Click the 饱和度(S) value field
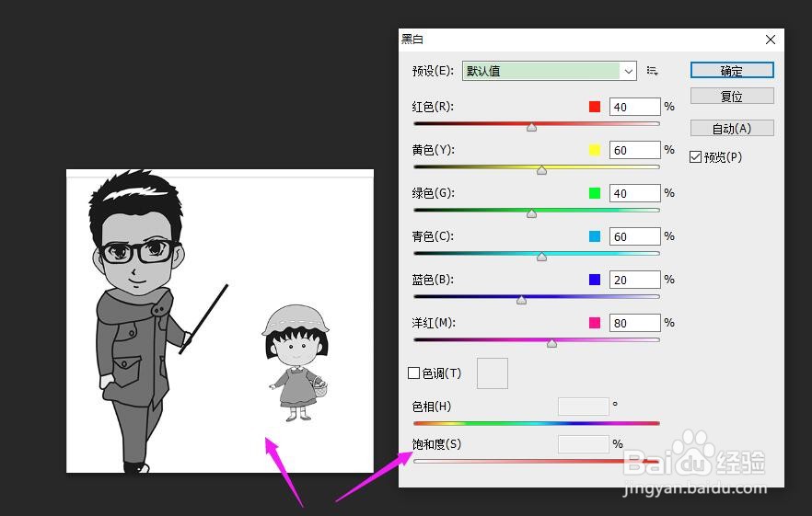This screenshot has width=812, height=516. 583,444
